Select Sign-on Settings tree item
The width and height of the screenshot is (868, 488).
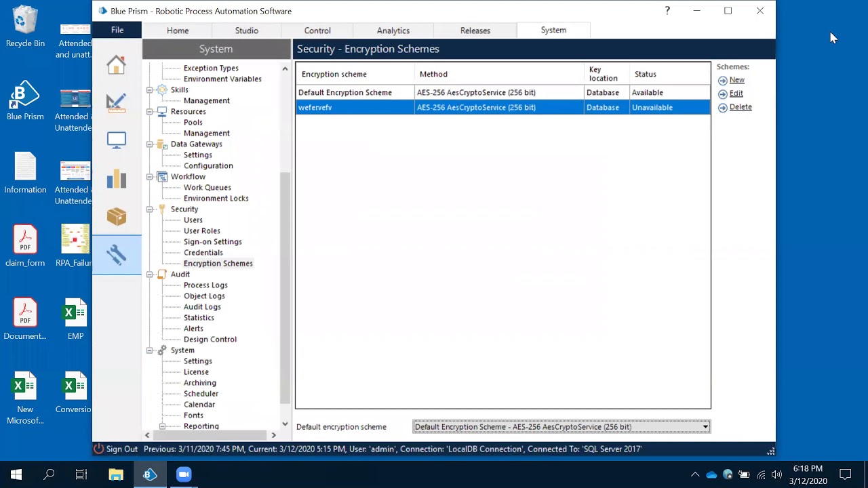[212, 242]
